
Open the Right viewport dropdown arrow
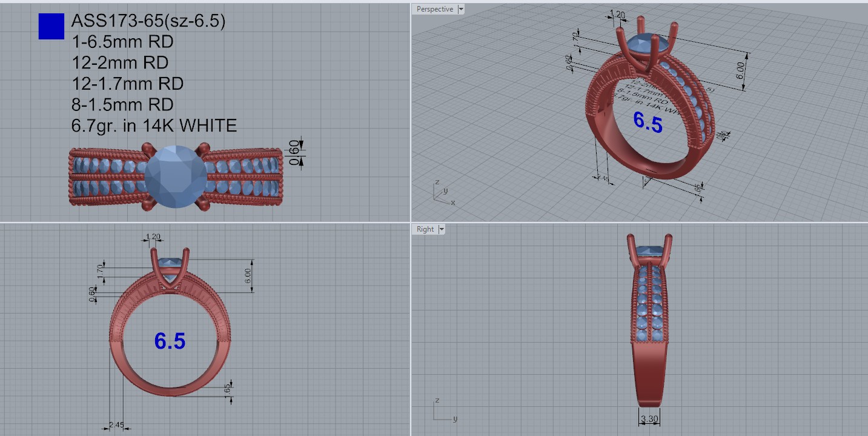click(442, 229)
